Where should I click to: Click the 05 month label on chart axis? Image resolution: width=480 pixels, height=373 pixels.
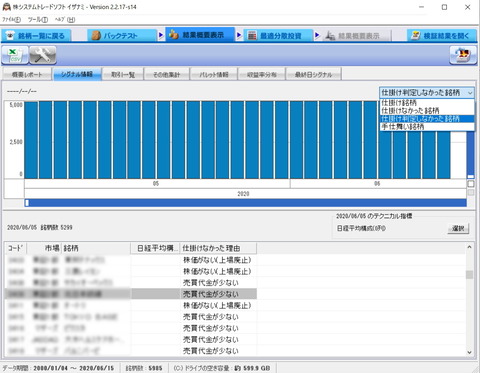[x=156, y=184]
